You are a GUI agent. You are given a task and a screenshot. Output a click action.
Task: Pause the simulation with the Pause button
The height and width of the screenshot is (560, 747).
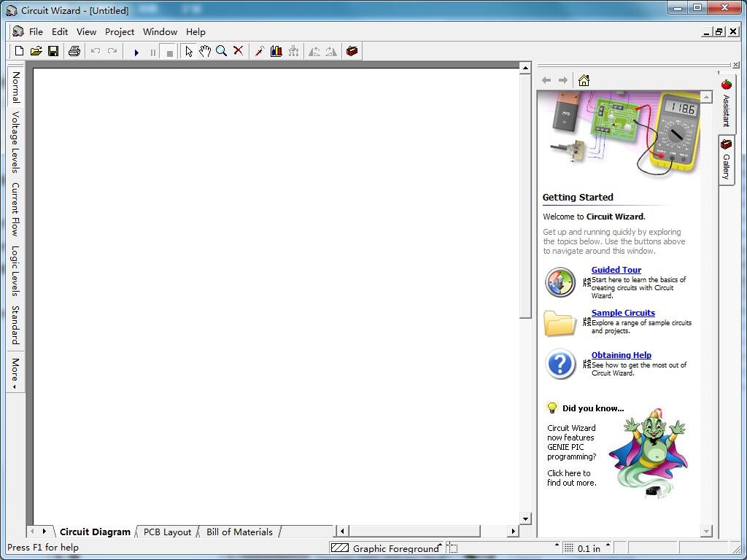153,52
